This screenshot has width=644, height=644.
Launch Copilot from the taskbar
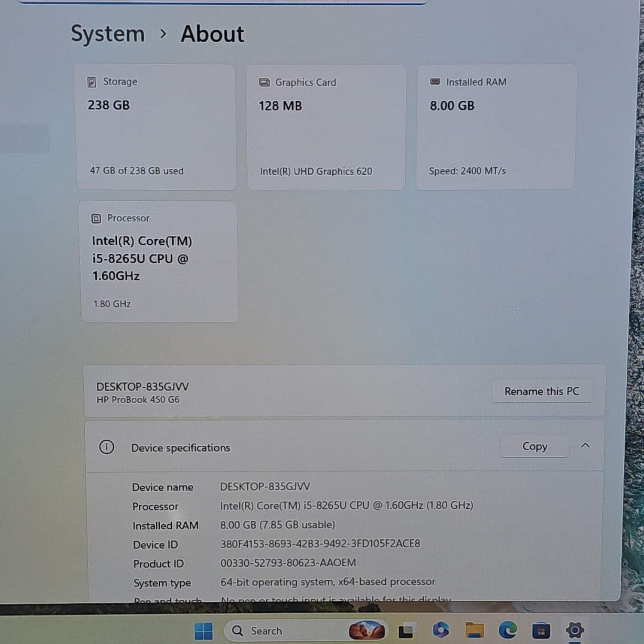tap(440, 630)
